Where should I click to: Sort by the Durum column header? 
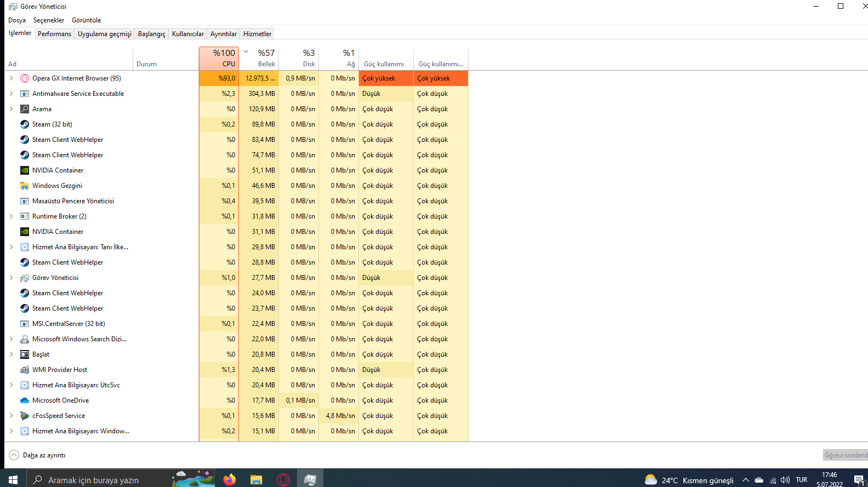click(x=165, y=59)
